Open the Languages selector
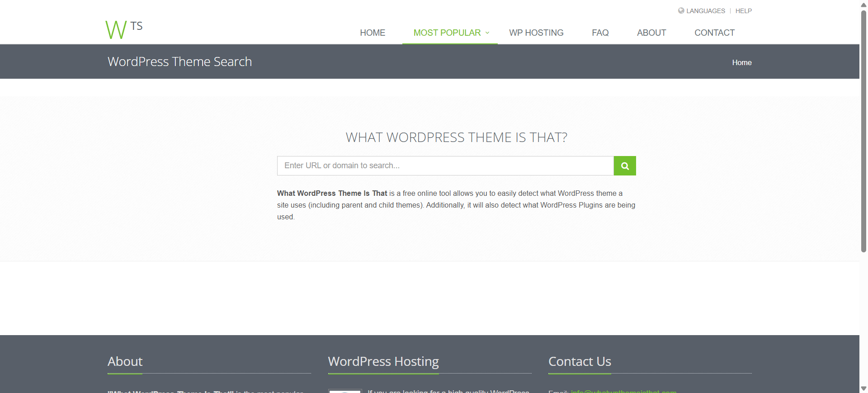868x393 pixels. click(705, 11)
